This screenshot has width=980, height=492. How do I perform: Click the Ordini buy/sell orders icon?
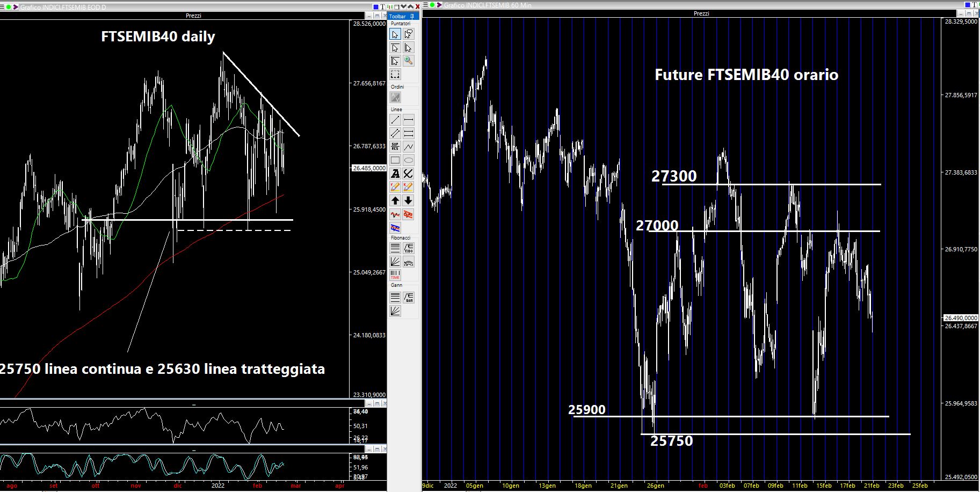coord(395,97)
